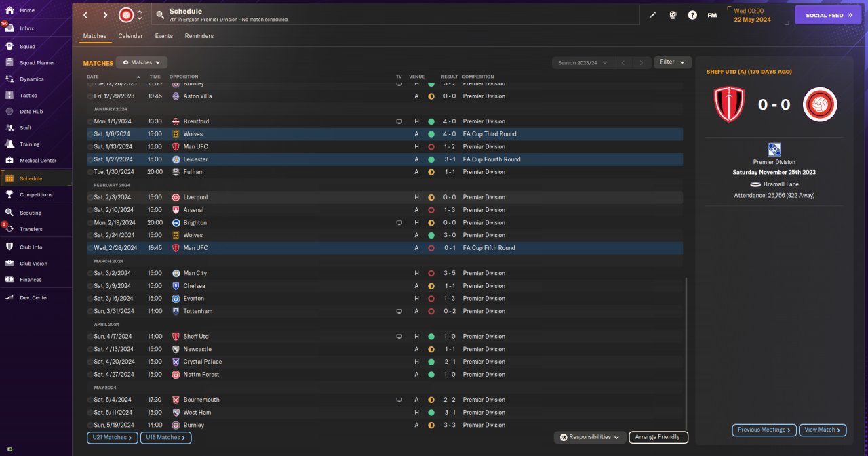Expand the Responsibilities dropdown
This screenshot has height=456, width=868.
(589, 438)
